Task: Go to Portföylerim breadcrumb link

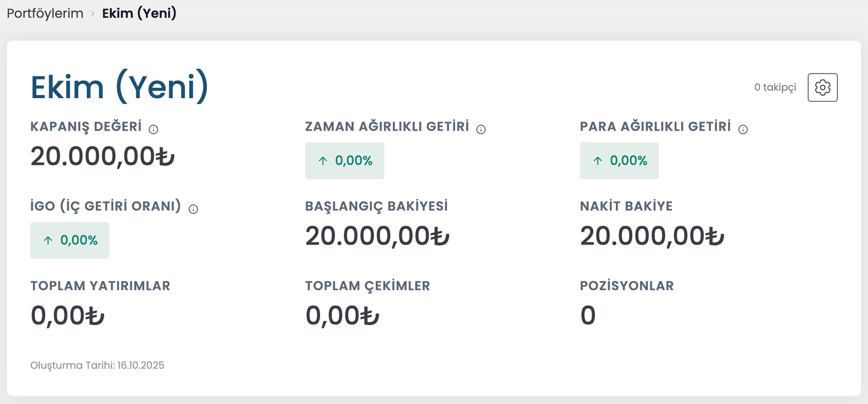Action: 45,13
